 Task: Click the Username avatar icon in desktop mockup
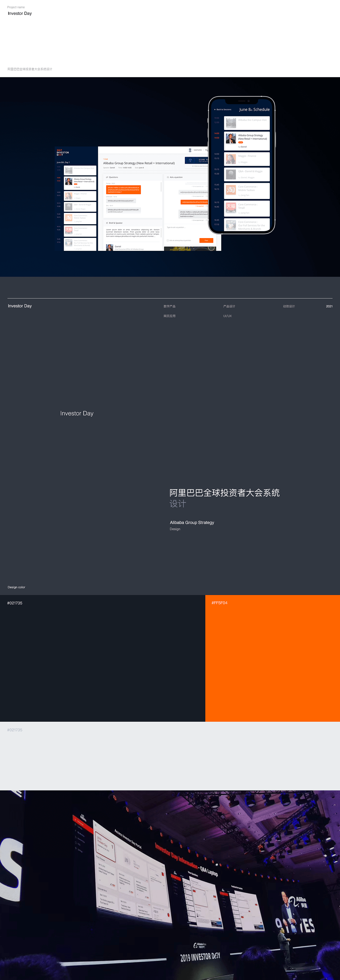[x=190, y=150]
